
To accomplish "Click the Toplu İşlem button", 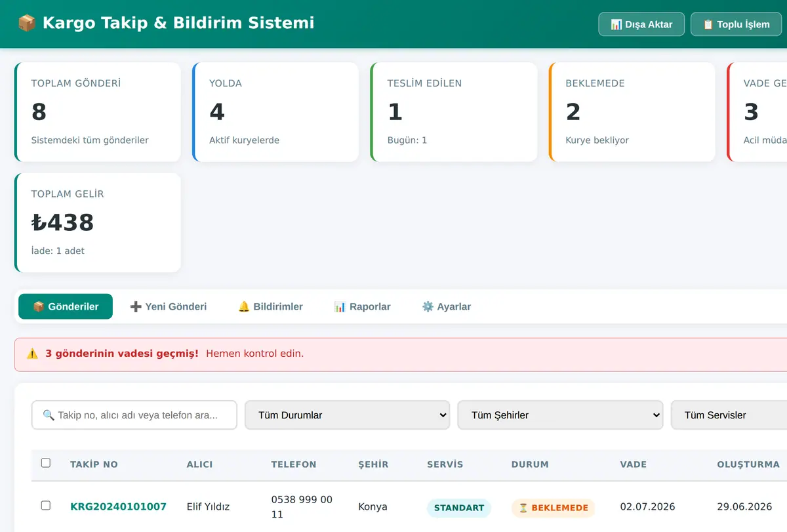I will [737, 24].
